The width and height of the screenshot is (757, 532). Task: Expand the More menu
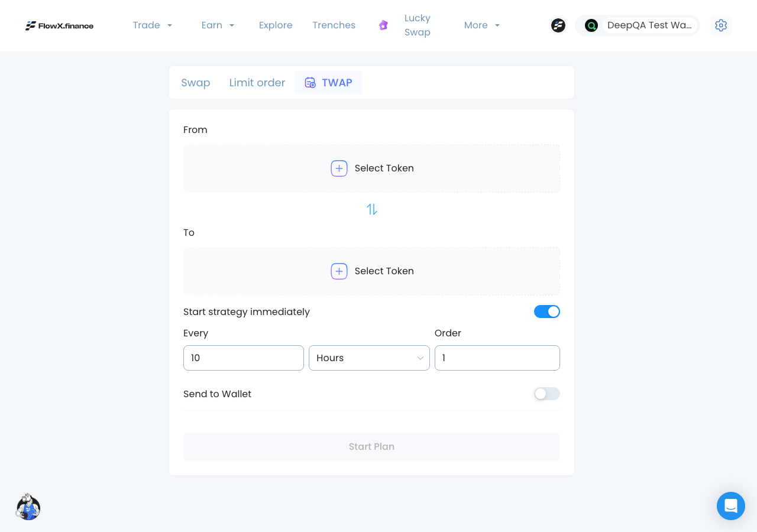tap(482, 25)
